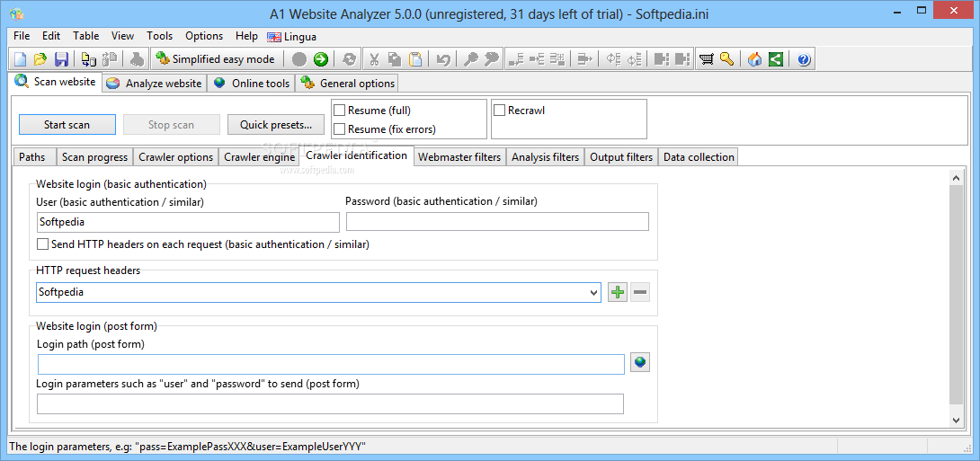The width and height of the screenshot is (980, 461).
Task: Add HTTP header with green plus icon
Action: pos(619,292)
